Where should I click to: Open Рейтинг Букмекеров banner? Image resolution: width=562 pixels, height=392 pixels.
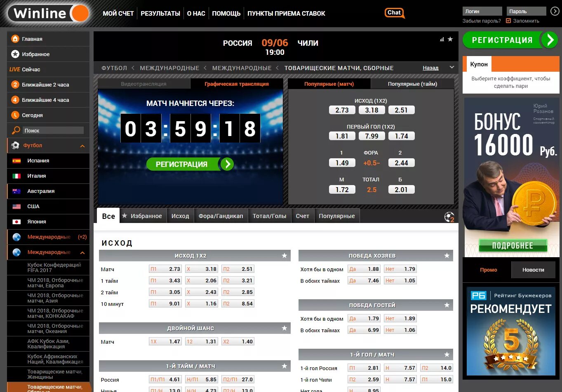[x=511, y=331]
